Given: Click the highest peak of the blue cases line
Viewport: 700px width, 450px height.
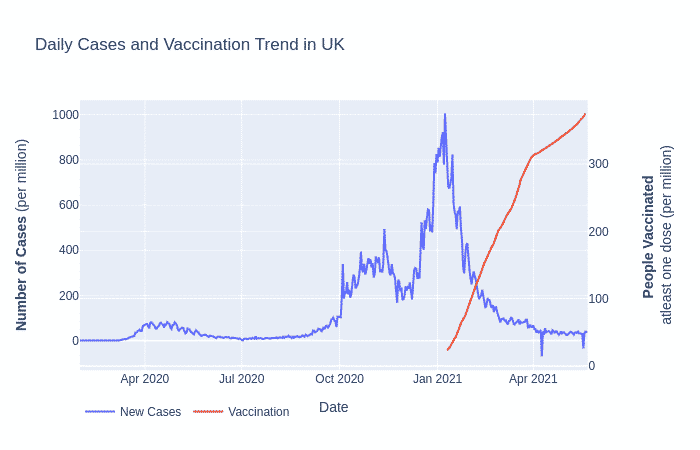Looking at the screenshot, I should tap(445, 115).
